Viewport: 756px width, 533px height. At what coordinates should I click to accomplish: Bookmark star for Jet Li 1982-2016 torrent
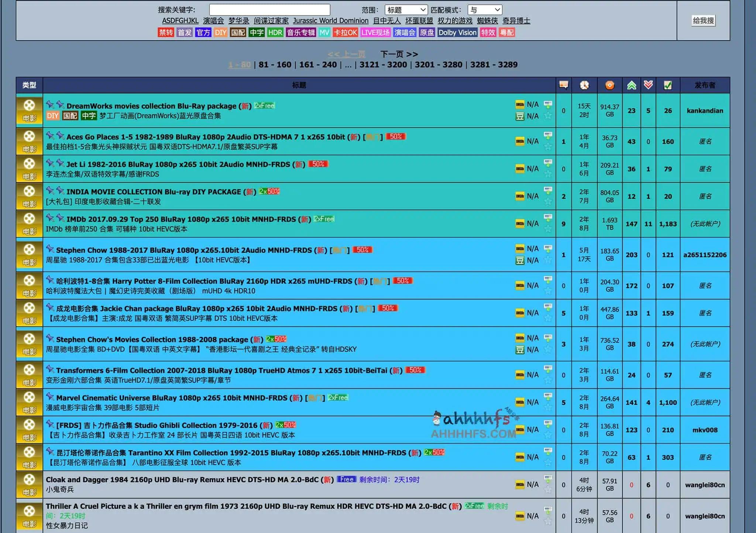(x=548, y=174)
